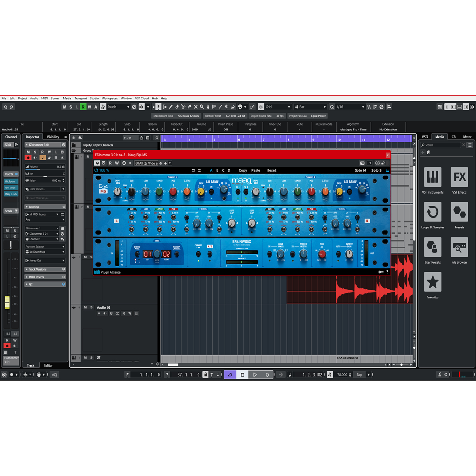Screen dimensions: 476x476
Task: Open All MIDI Inputs routing dropdown
Action: pos(42,214)
